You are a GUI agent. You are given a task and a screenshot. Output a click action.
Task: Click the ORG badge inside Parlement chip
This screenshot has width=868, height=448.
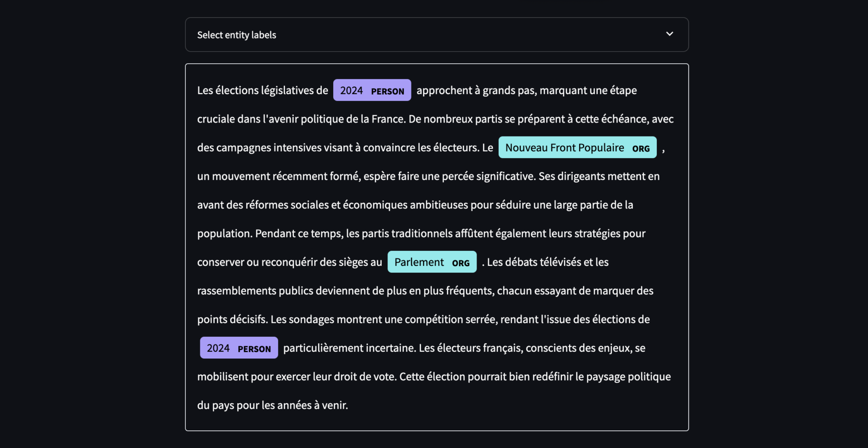pyautogui.click(x=460, y=262)
